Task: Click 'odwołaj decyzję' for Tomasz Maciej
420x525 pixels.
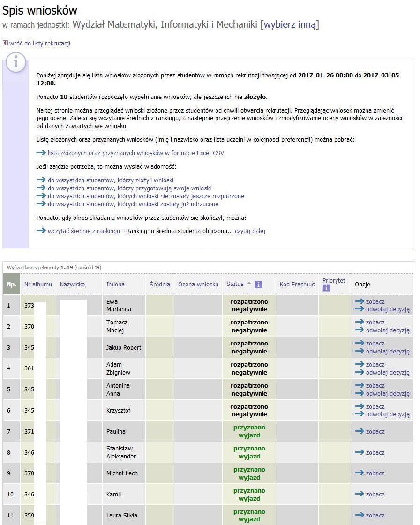Action: pyautogui.click(x=388, y=330)
